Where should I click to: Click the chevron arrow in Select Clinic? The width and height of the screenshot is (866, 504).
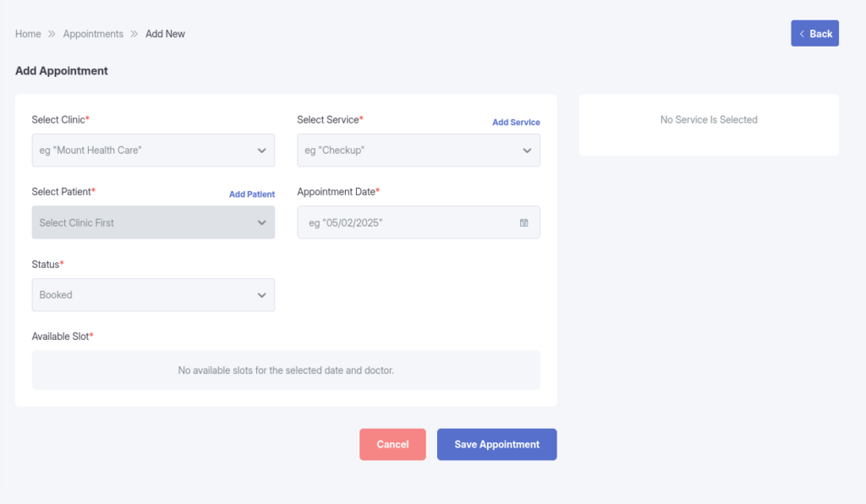pos(261,151)
